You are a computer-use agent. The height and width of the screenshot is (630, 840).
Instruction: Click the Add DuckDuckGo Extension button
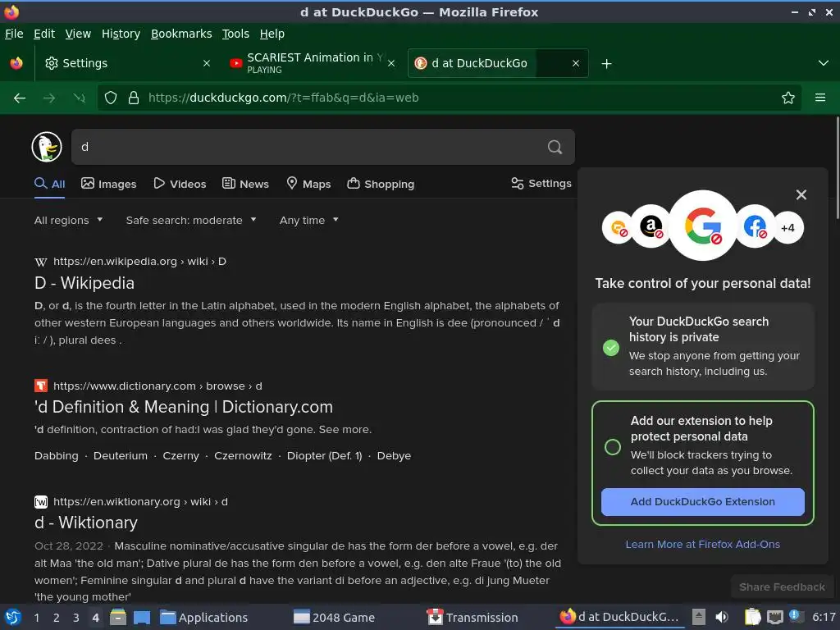pyautogui.click(x=703, y=502)
